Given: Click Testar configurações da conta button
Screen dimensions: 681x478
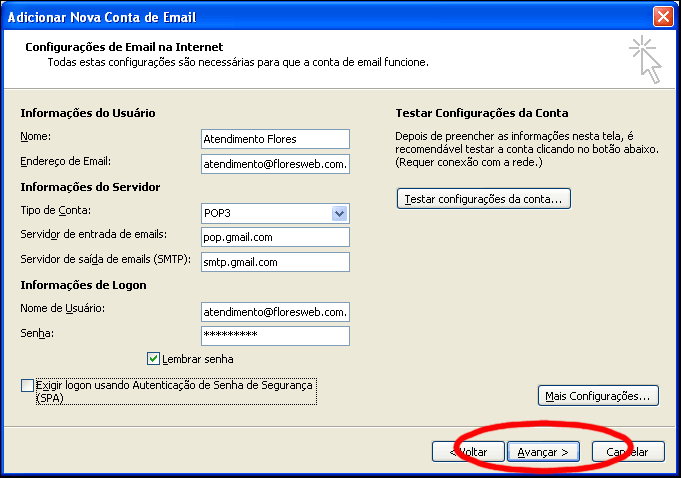Looking at the screenshot, I should pyautogui.click(x=484, y=199).
